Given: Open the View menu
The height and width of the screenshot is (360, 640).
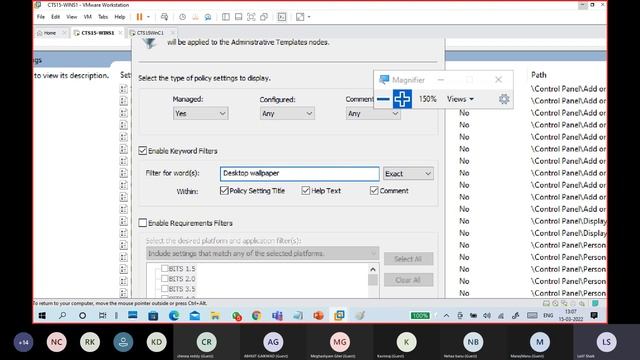Looking at the screenshot, I should 71,17.
